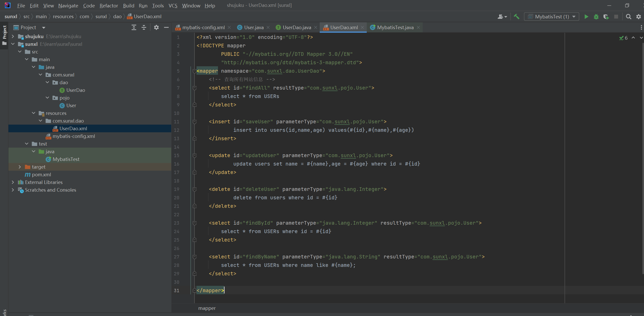Collapse all in Project panel toolbar
Image resolution: width=644 pixels, height=316 pixels.
144,27
